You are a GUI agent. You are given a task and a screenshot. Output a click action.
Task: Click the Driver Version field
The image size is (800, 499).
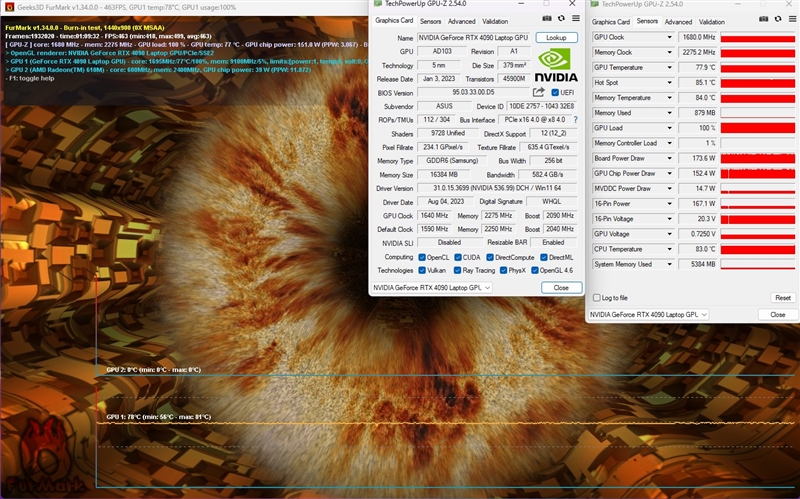pos(497,188)
